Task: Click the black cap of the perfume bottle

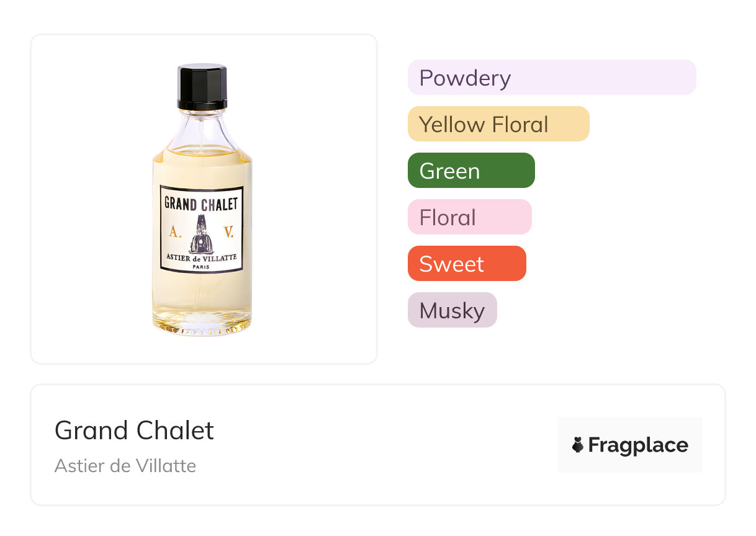Action: click(202, 87)
